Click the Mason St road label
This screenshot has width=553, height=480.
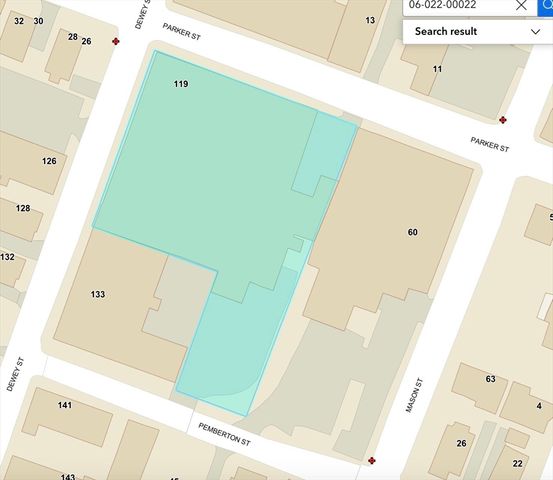(x=414, y=395)
